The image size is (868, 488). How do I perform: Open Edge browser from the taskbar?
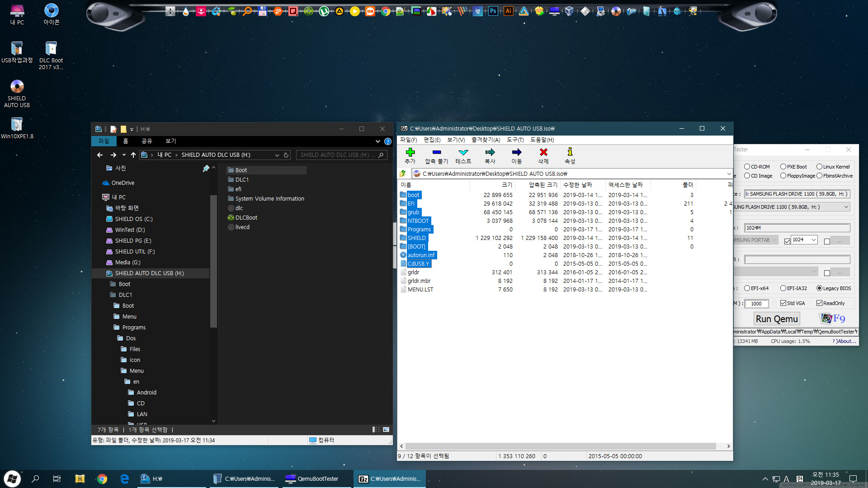coord(124,479)
